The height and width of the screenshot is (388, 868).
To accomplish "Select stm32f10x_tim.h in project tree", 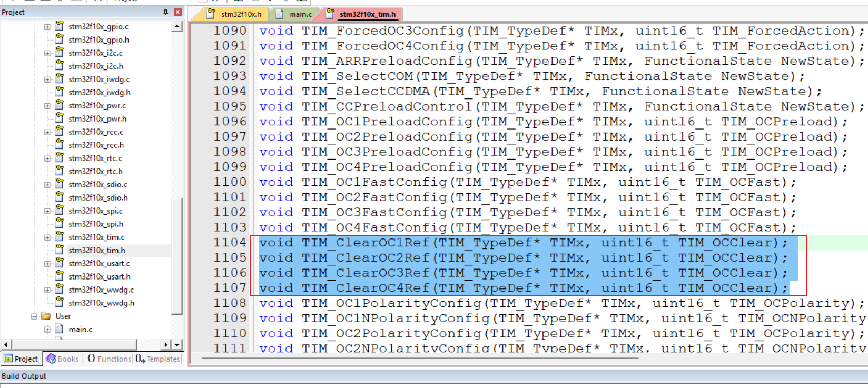I will [97, 250].
